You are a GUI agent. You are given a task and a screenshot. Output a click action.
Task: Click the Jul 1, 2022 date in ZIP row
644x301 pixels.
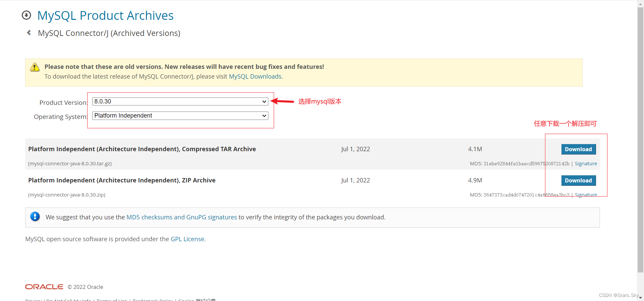[356, 180]
